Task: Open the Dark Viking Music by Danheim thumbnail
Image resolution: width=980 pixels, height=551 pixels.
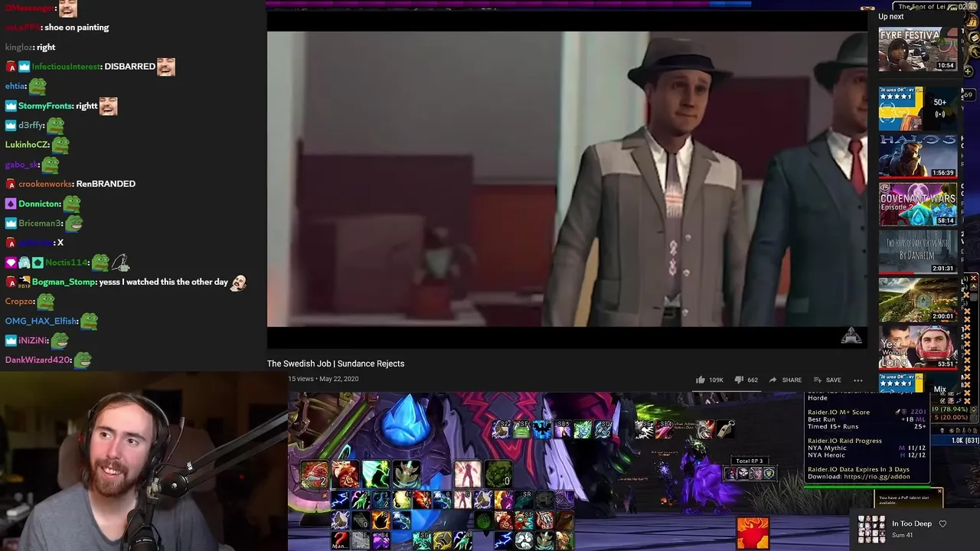Action: coord(917,252)
